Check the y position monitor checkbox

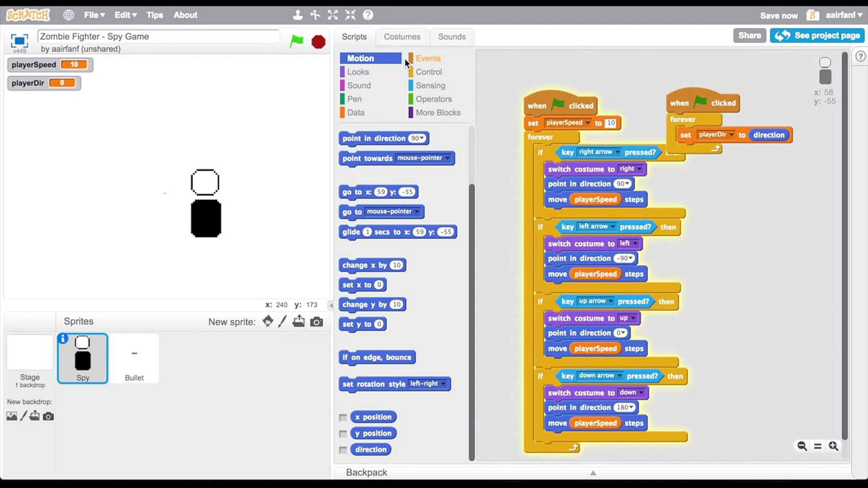point(343,434)
